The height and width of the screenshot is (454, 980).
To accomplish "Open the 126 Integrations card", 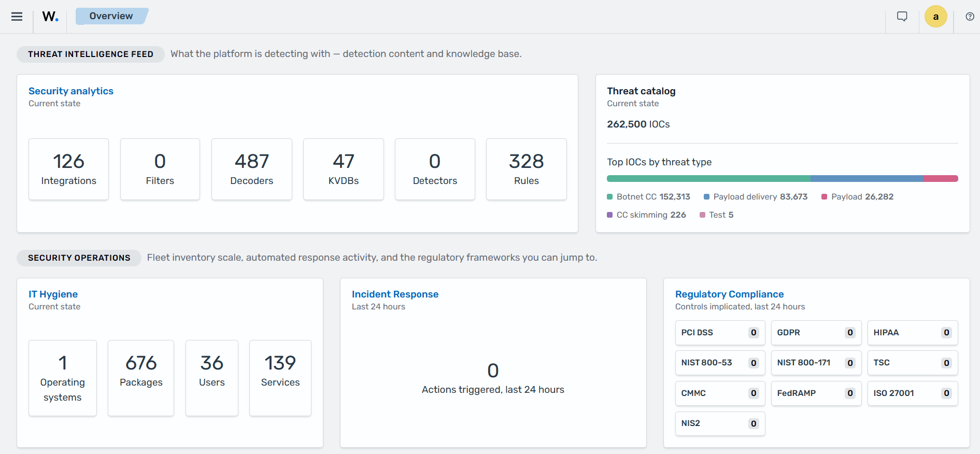I will pos(68,169).
